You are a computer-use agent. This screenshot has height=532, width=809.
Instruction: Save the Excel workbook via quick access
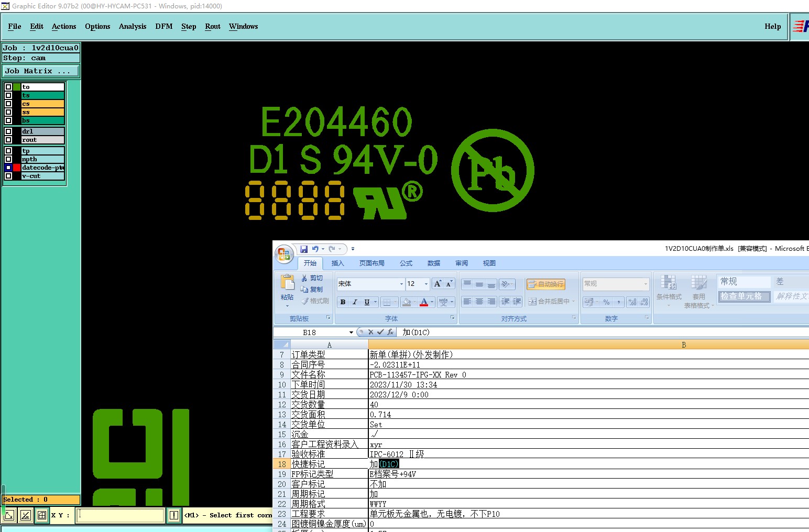click(x=304, y=249)
